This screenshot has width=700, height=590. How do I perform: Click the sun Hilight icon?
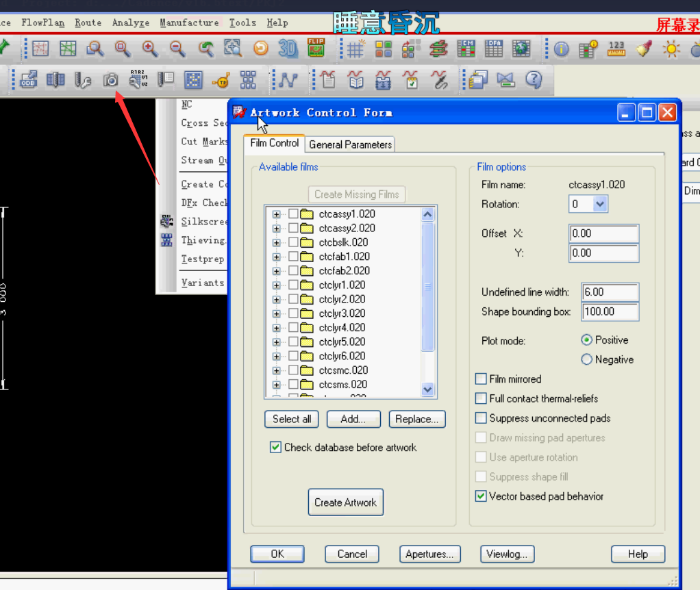671,48
